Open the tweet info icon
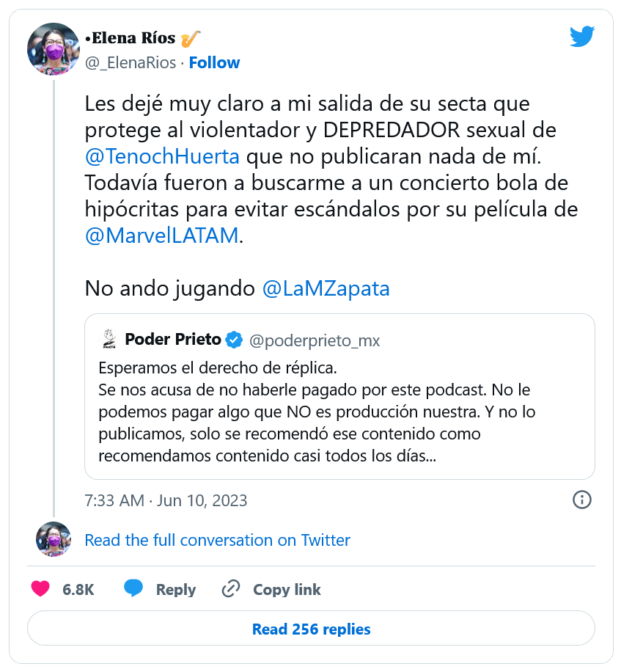Image resolution: width=621 pixels, height=672 pixels. coord(581,500)
